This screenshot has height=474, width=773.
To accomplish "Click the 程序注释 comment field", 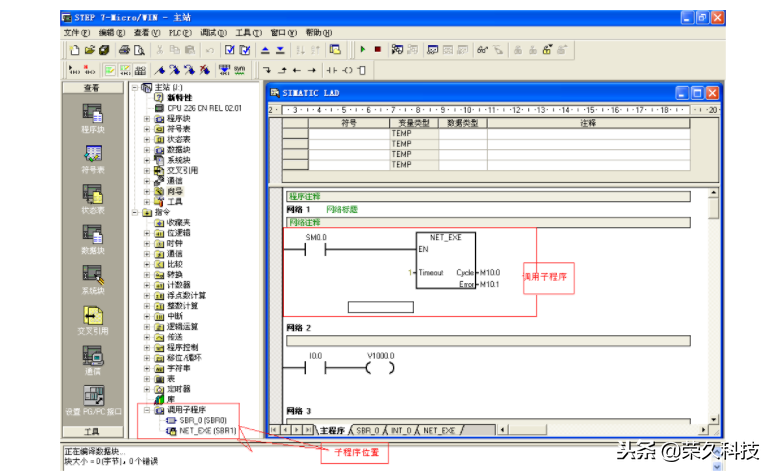I will point(488,196).
